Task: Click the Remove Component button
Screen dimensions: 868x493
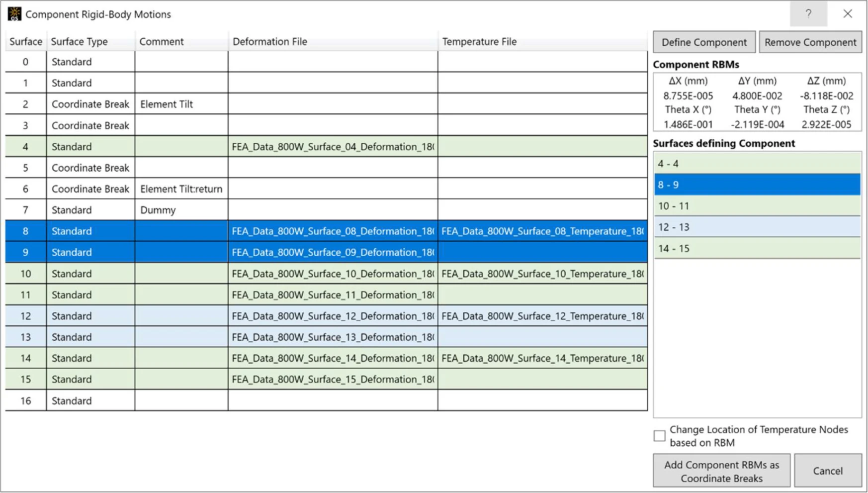Action: 810,42
